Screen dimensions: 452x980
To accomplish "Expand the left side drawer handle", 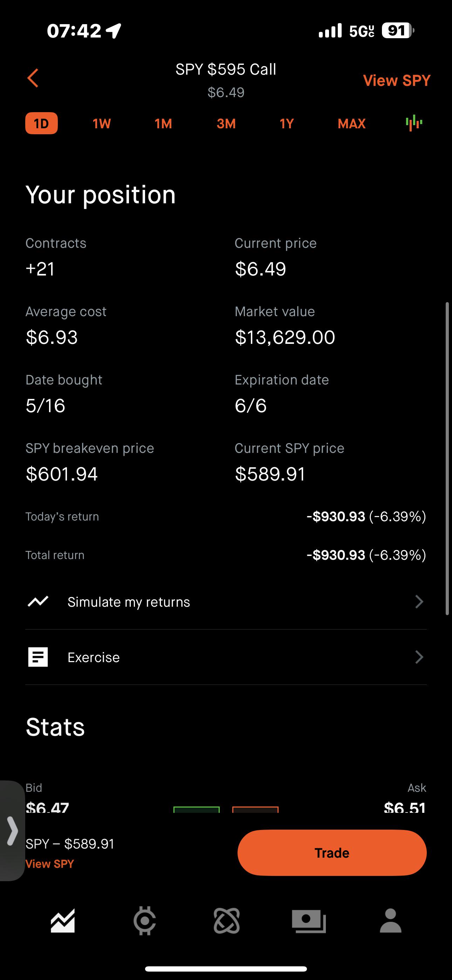I will point(12,832).
